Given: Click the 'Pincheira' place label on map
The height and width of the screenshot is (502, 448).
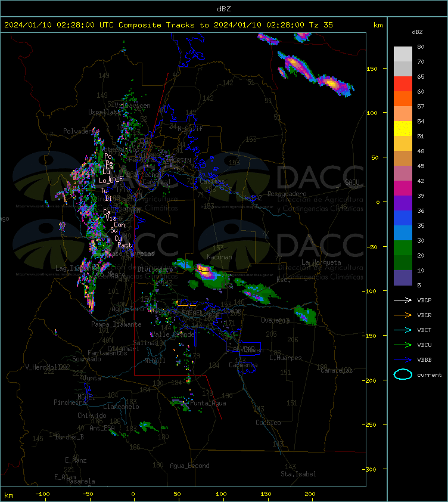Looking at the screenshot, I should (70, 402).
